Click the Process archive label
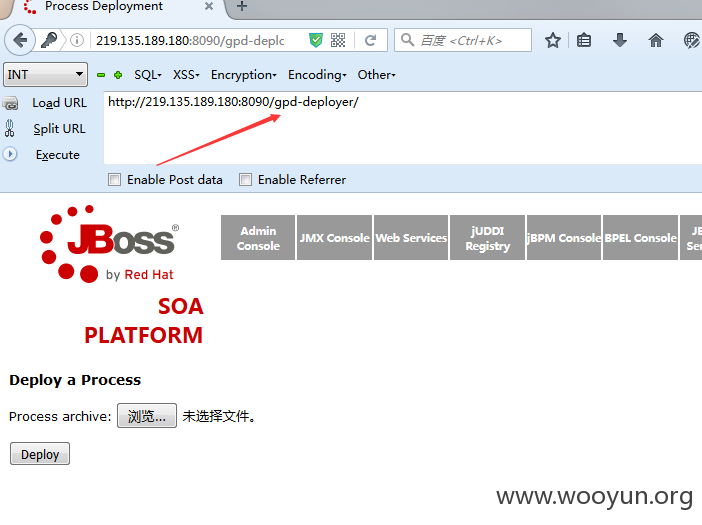 60,416
